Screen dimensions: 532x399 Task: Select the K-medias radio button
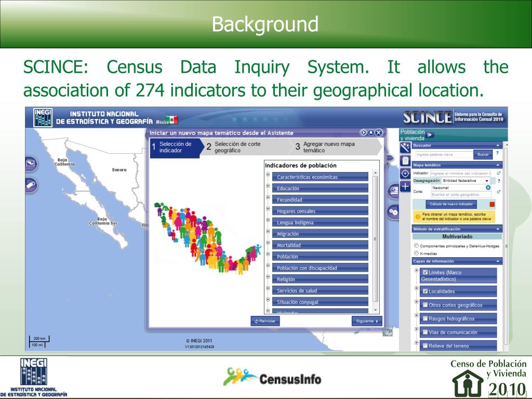click(x=416, y=253)
